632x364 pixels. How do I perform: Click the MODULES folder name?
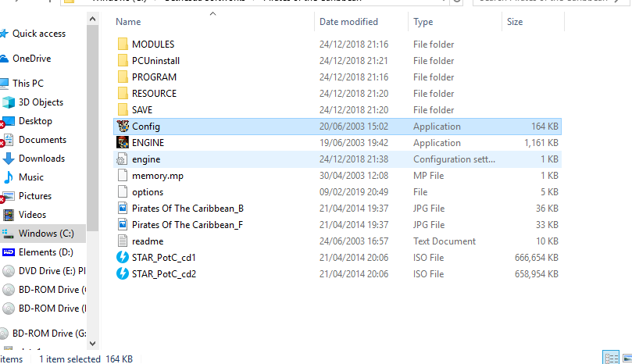153,45
